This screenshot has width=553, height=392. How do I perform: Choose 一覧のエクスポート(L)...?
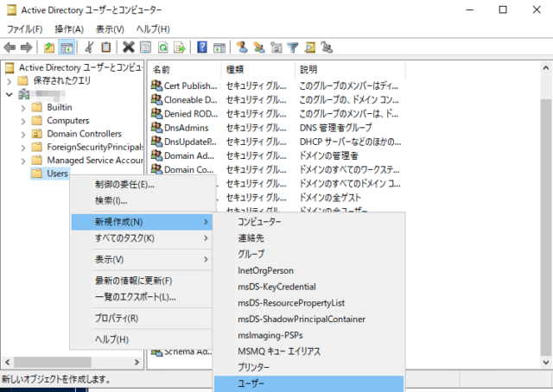(x=142, y=297)
